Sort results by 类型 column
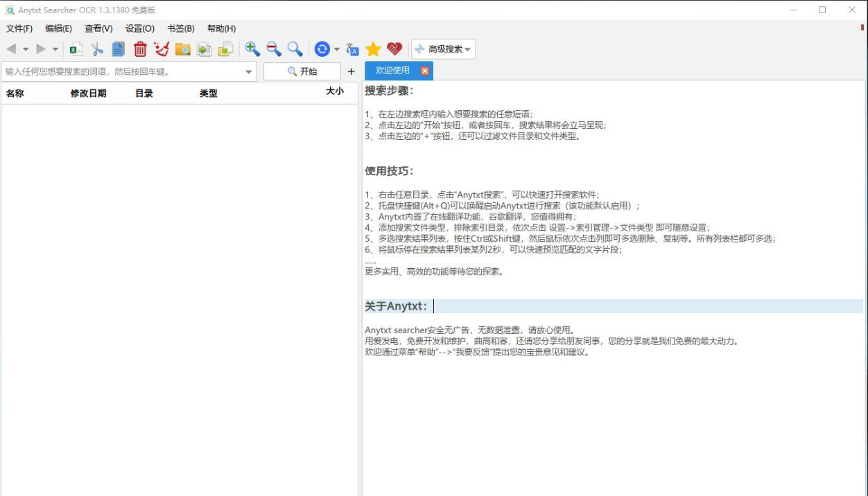Viewport: 868px width, 496px height. click(209, 93)
